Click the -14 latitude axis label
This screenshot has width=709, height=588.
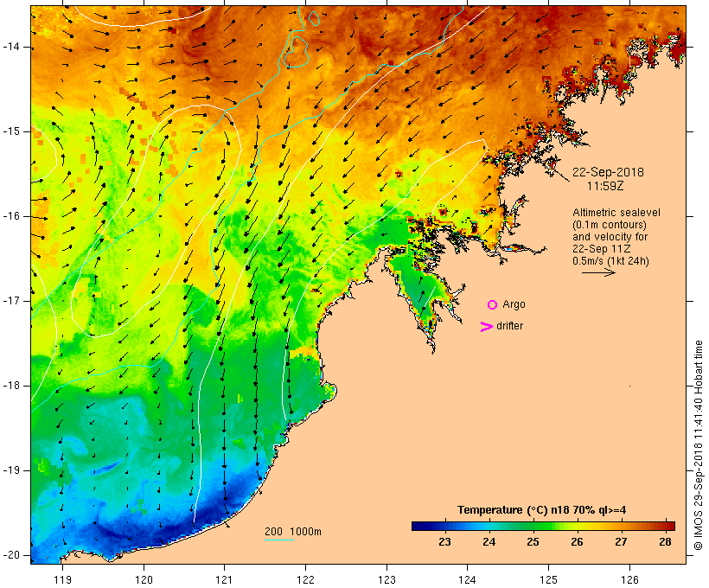(10, 47)
